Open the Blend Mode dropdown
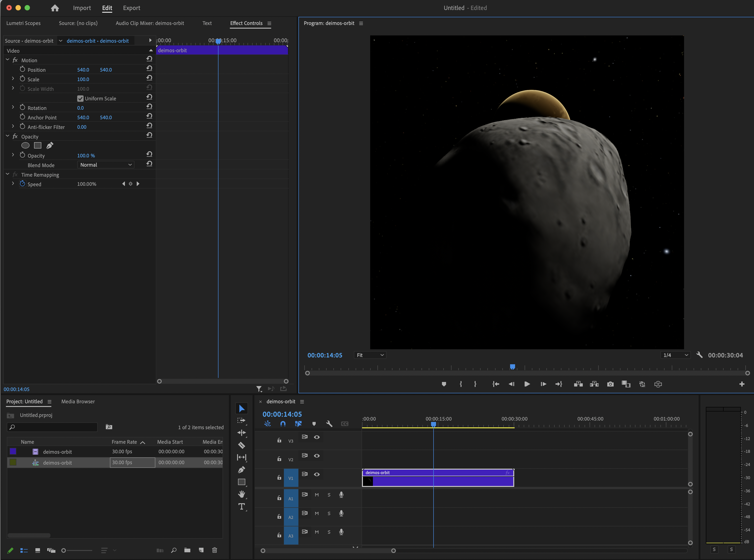The height and width of the screenshot is (560, 754). click(106, 165)
